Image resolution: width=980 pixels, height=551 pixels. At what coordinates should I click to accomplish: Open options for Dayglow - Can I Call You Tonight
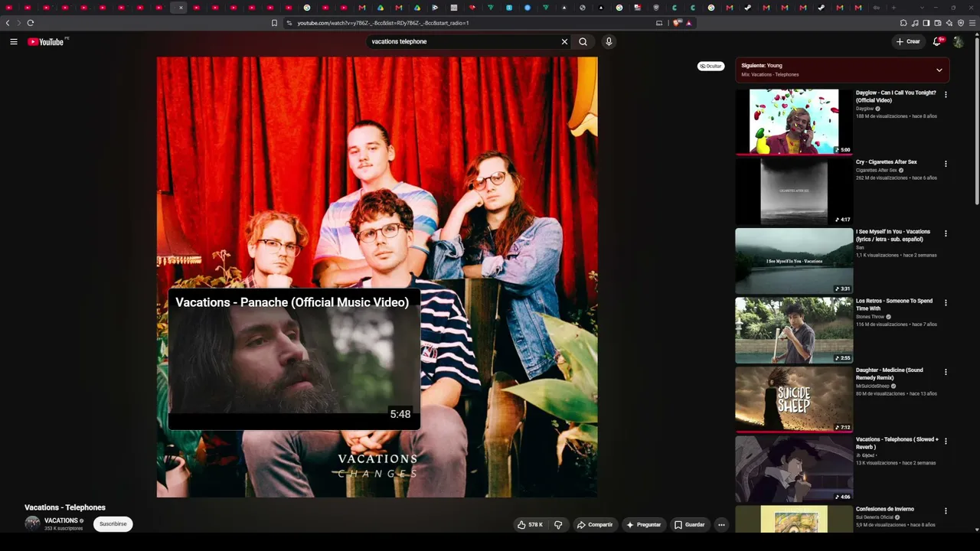click(946, 95)
